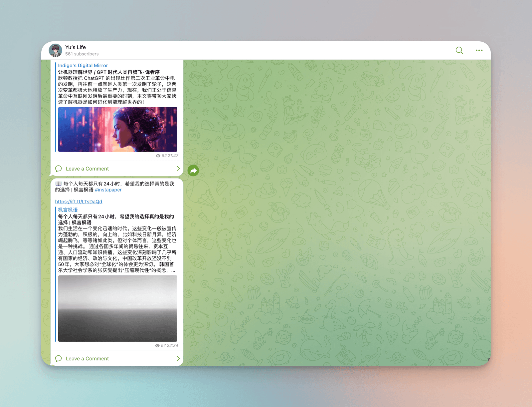The width and height of the screenshot is (532, 407).
Task: Click the green forward share arrow
Action: click(x=193, y=171)
